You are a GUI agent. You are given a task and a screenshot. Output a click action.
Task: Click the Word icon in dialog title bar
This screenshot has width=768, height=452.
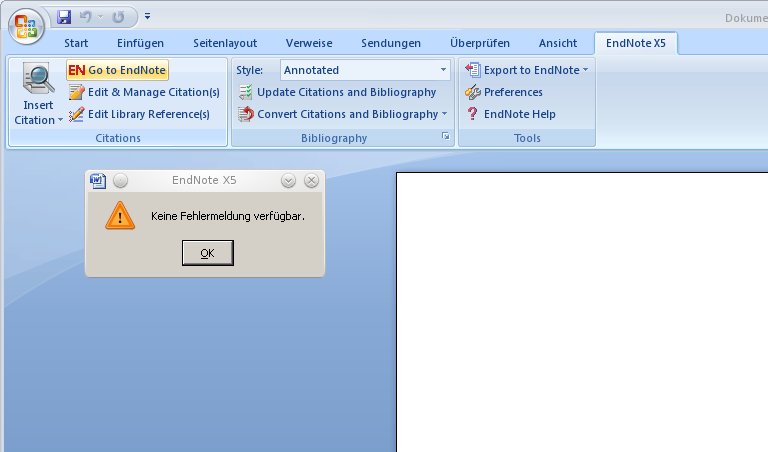(x=98, y=181)
